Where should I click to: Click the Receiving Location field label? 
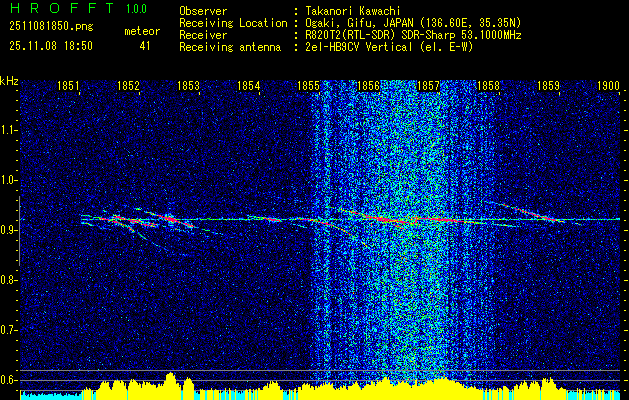[x=233, y=23]
